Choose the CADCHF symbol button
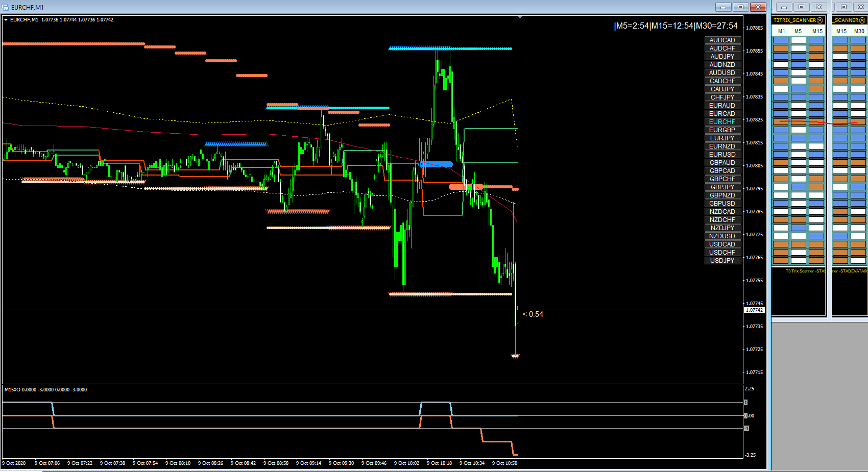868x472 pixels. pos(722,81)
